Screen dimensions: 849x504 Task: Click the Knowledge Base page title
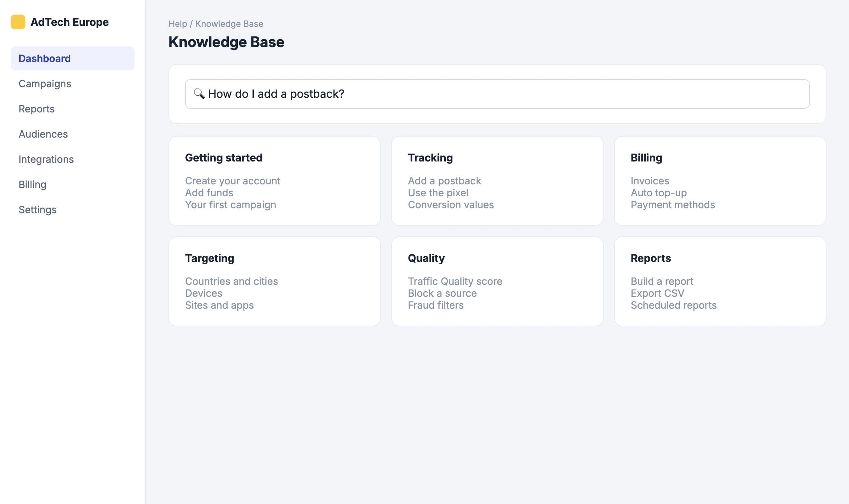pos(227,42)
